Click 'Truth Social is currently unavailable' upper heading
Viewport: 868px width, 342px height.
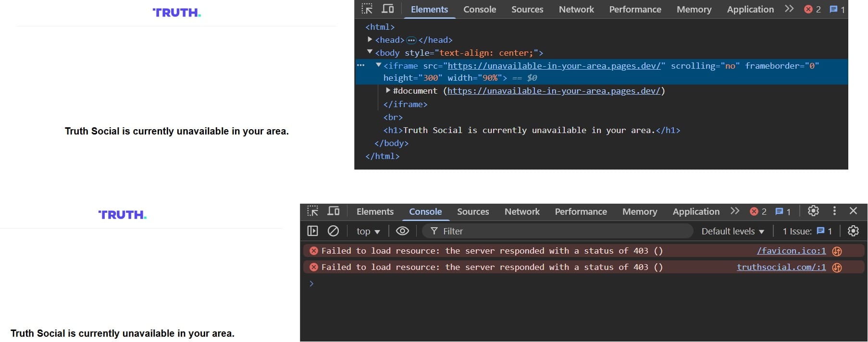click(x=177, y=131)
